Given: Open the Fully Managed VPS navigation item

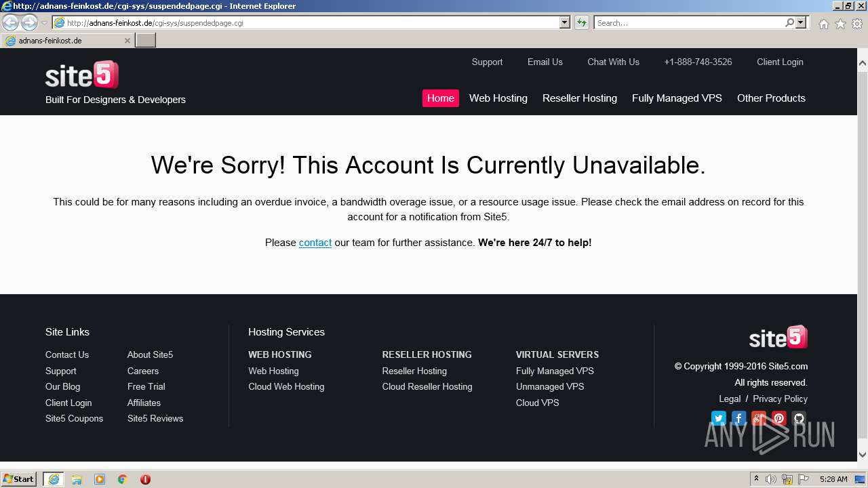Looking at the screenshot, I should tap(677, 98).
